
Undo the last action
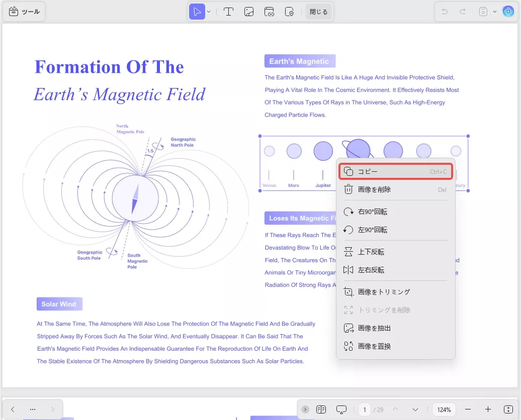[445, 12]
